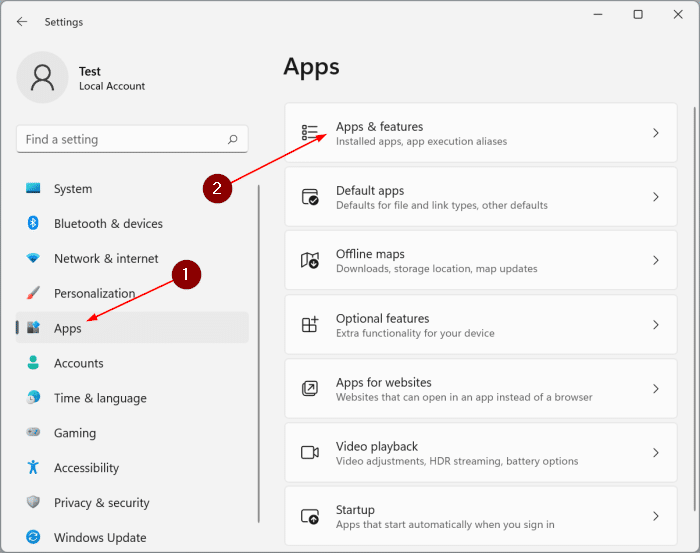700x553 pixels.
Task: Click the Video playback camera icon
Action: pos(310,453)
